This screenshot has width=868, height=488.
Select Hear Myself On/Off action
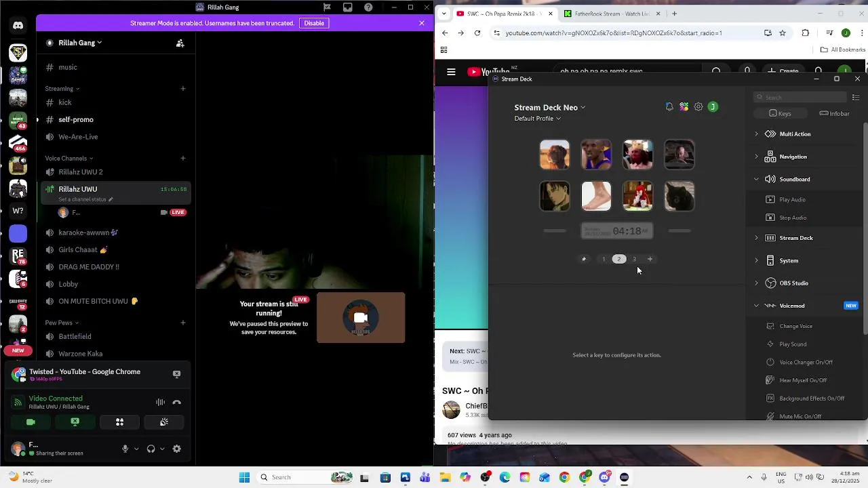[804, 380]
